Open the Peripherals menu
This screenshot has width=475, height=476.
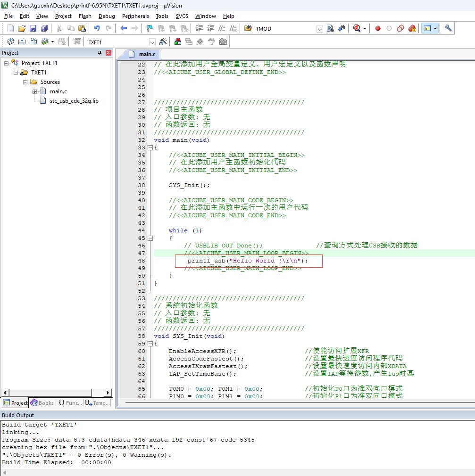135,16
